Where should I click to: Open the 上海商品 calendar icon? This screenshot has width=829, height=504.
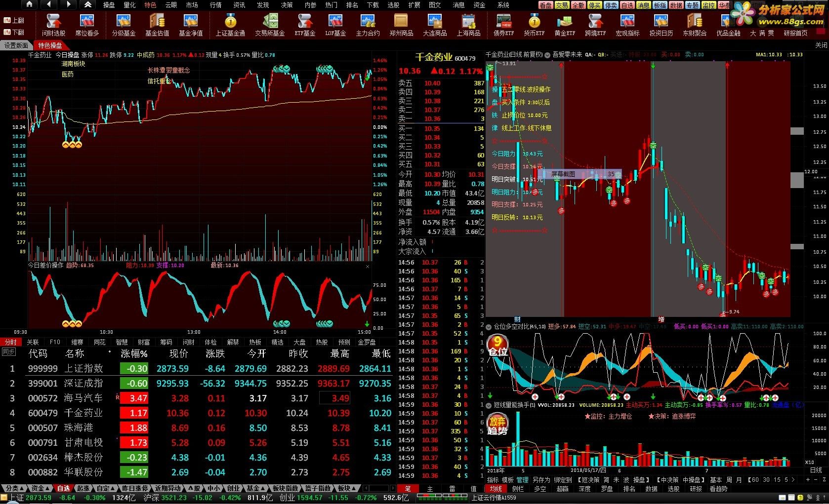[x=468, y=25]
